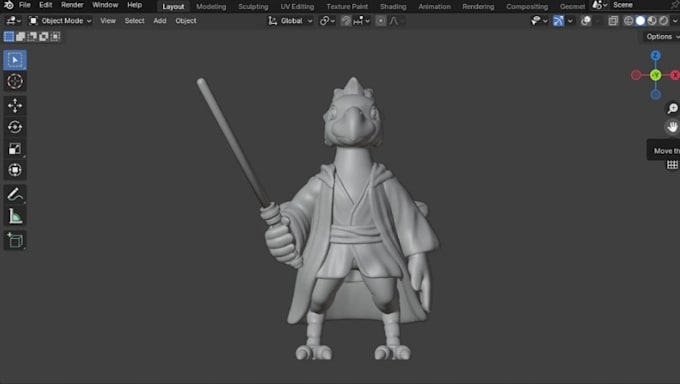This screenshot has width=680, height=384.
Task: Switch to the UV Editing workspace tab
Action: tap(297, 7)
